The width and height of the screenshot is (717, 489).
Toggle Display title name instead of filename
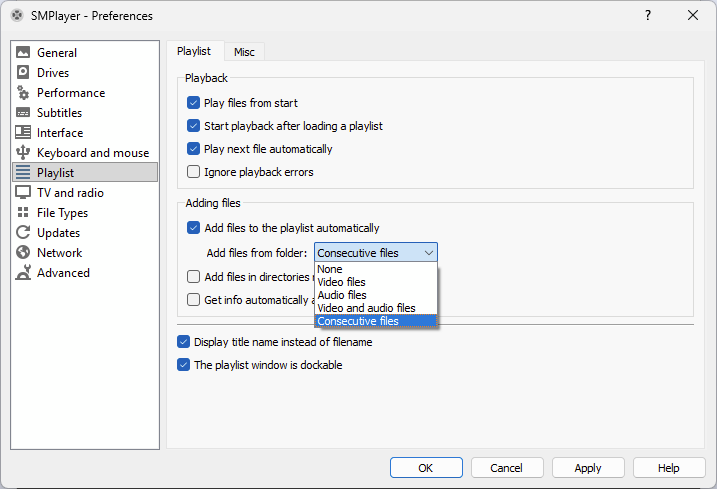(183, 342)
